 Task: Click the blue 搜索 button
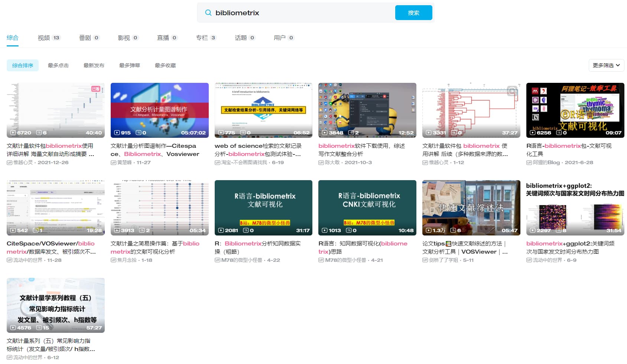413,13
